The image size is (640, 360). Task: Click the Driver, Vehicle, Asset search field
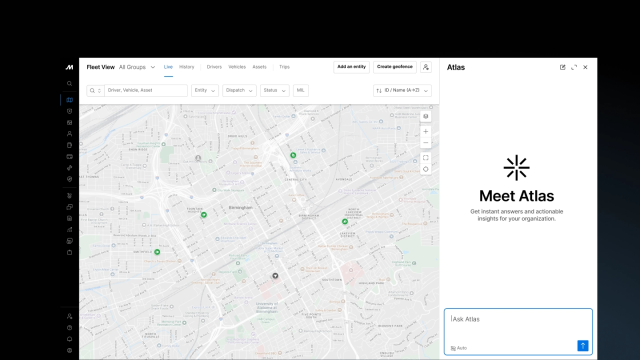click(x=146, y=91)
